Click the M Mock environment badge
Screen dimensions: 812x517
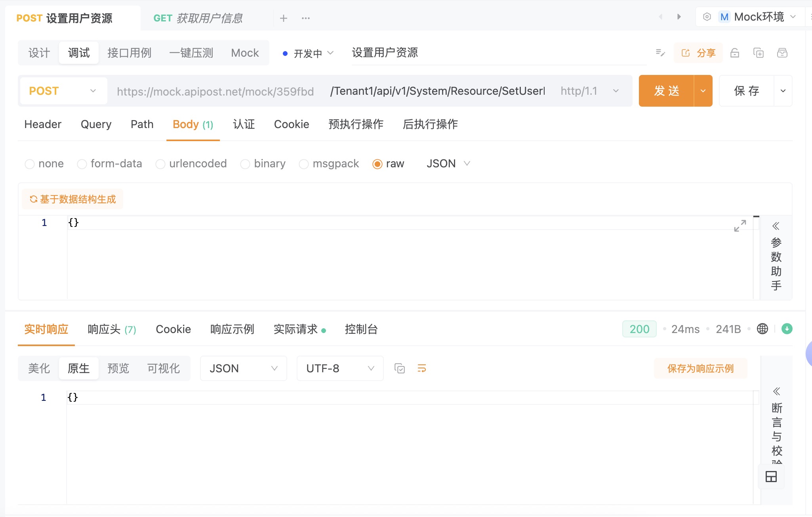(x=724, y=17)
